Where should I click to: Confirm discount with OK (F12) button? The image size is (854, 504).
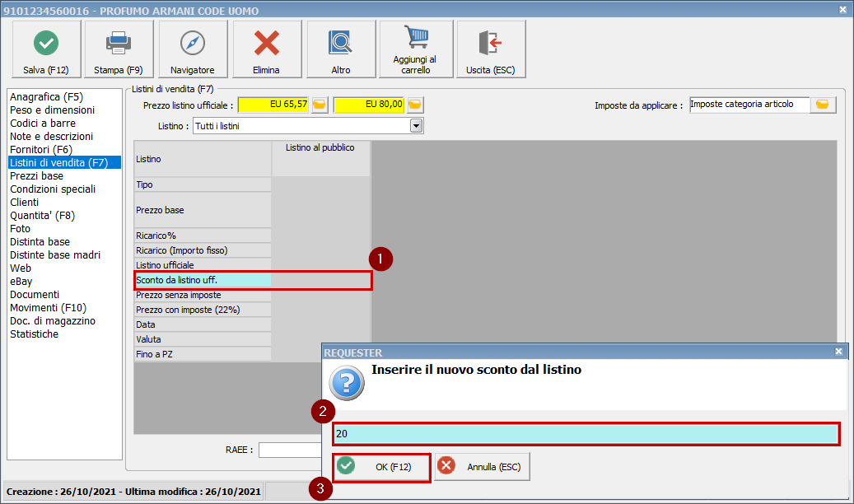coord(381,467)
